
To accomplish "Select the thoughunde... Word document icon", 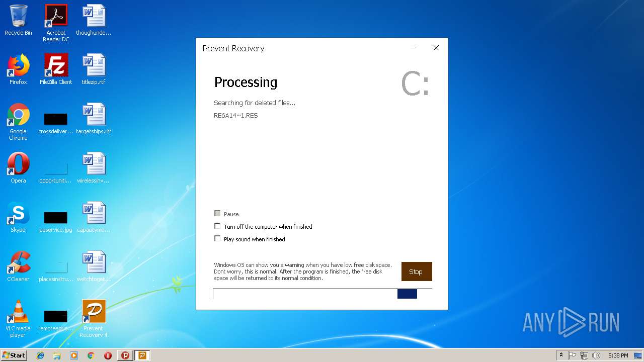I will (x=94, y=20).
